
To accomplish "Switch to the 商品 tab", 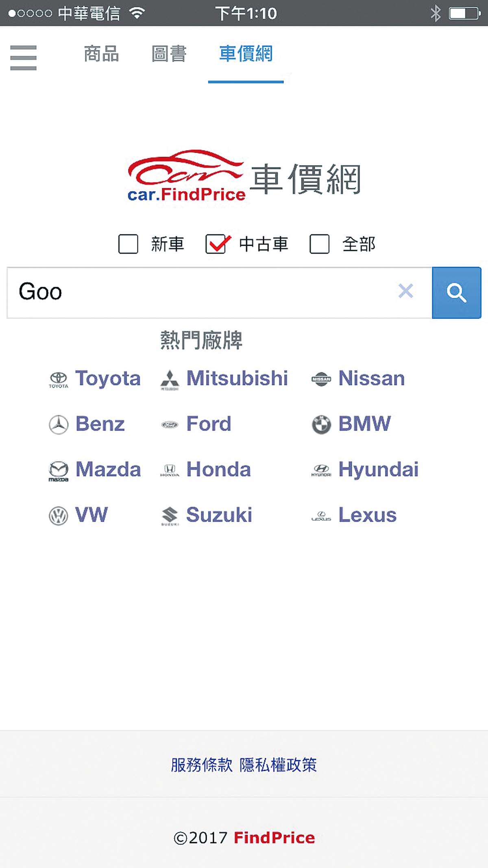I will (x=101, y=54).
